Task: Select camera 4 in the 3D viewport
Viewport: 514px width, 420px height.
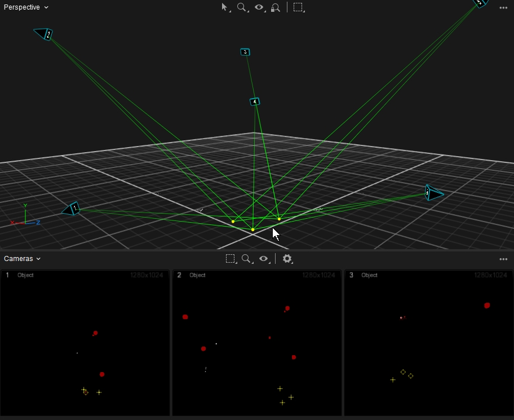Action: pos(255,102)
